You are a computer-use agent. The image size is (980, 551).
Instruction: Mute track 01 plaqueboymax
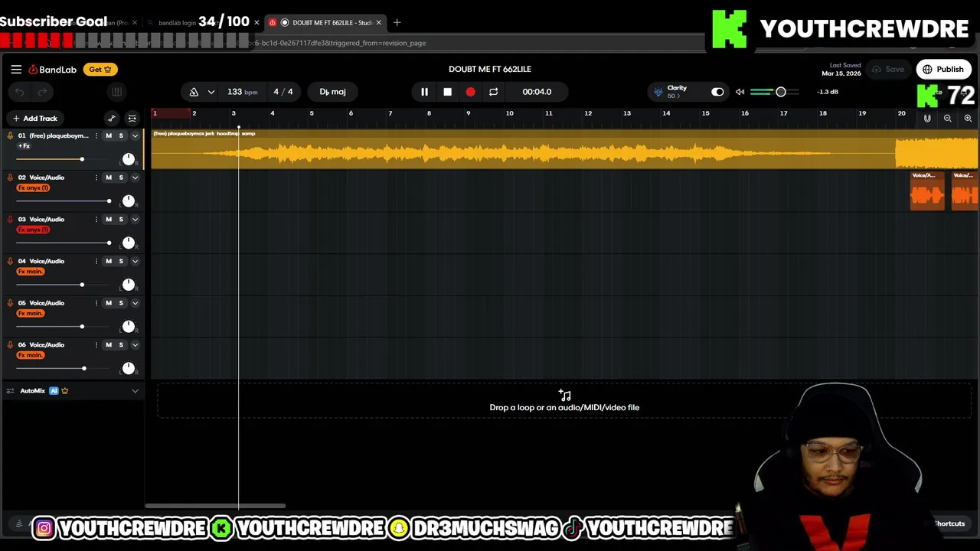(109, 135)
